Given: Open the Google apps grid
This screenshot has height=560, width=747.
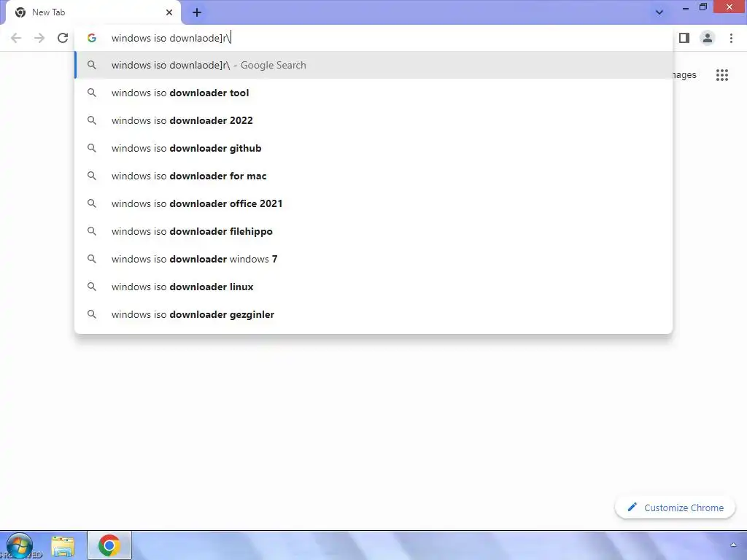Looking at the screenshot, I should [721, 75].
